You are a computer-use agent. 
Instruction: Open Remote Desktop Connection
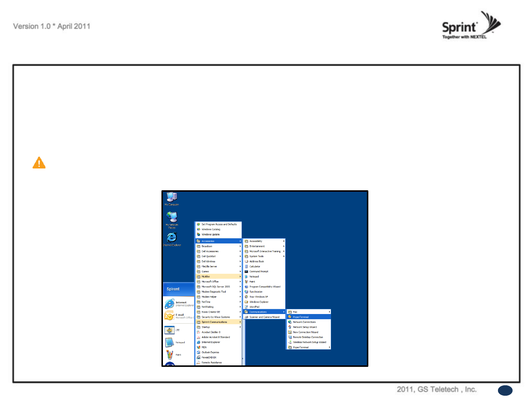point(309,337)
